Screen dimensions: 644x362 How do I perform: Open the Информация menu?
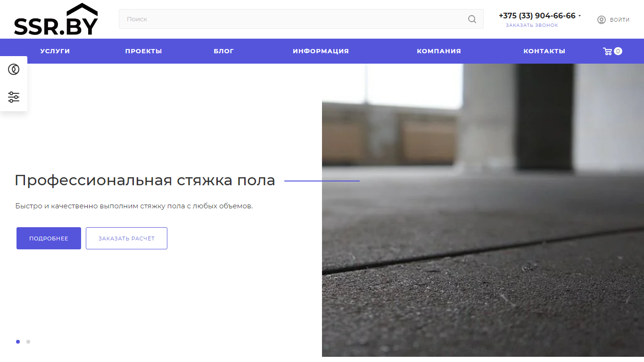[x=321, y=51]
